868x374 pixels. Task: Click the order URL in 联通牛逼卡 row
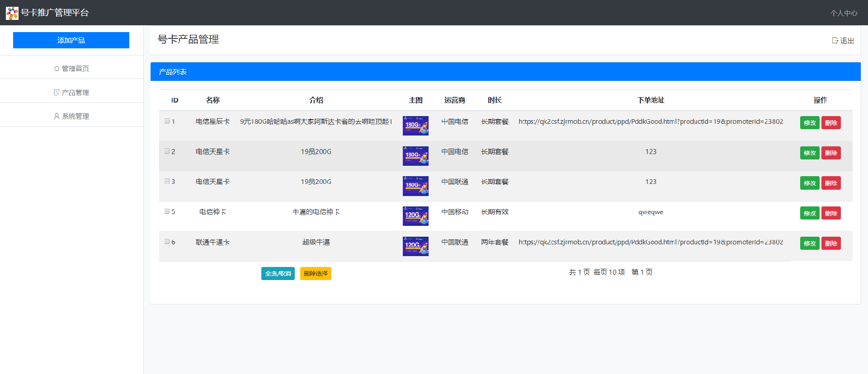click(x=651, y=242)
